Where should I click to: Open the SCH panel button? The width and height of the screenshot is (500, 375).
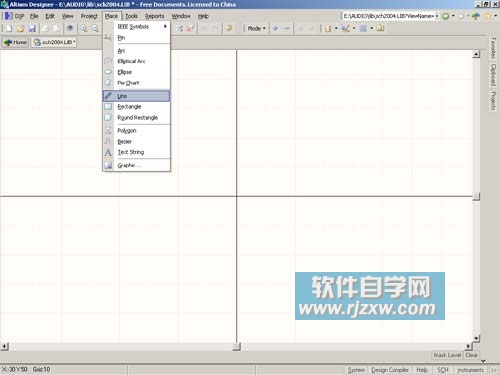(443, 370)
